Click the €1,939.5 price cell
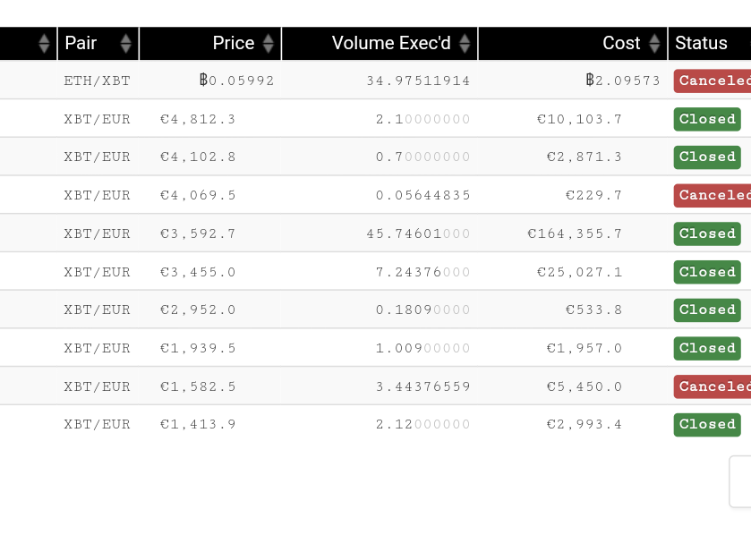Viewport: 751px width, 560px height. 198,348
